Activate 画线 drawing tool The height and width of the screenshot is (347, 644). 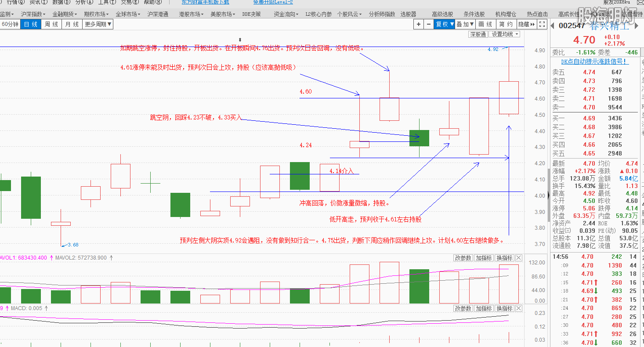pyautogui.click(x=485, y=24)
